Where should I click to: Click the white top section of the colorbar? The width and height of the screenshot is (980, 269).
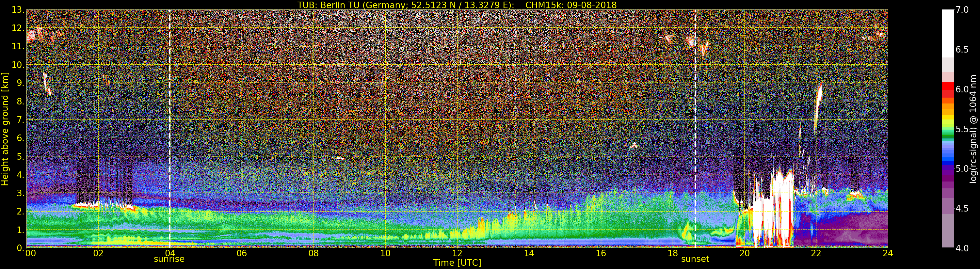pyautogui.click(x=948, y=34)
